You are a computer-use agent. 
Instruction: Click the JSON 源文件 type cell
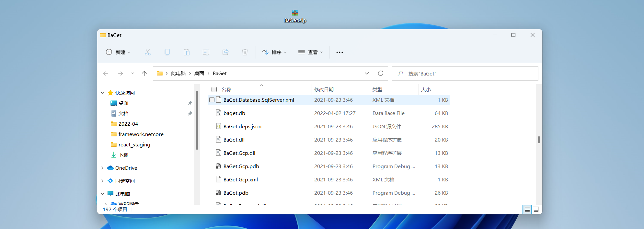tap(387, 126)
